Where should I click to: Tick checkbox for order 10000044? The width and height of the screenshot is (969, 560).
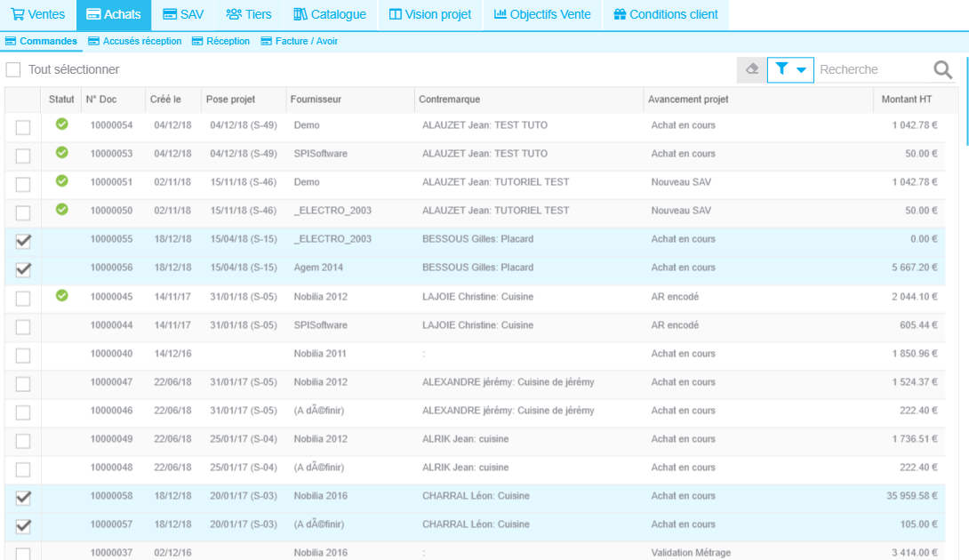(x=23, y=327)
